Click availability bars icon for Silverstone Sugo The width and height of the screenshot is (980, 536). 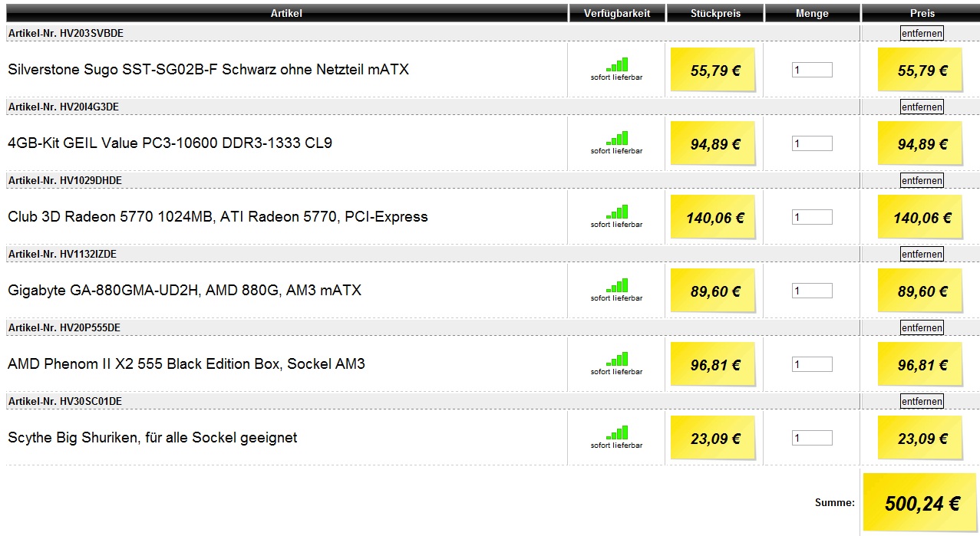coord(617,64)
